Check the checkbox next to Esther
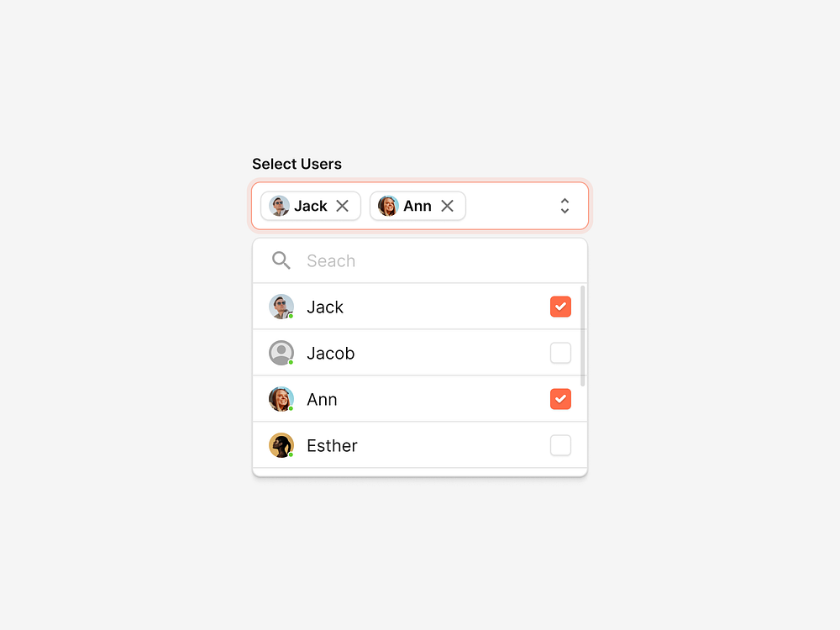This screenshot has width=840, height=630. click(560, 445)
